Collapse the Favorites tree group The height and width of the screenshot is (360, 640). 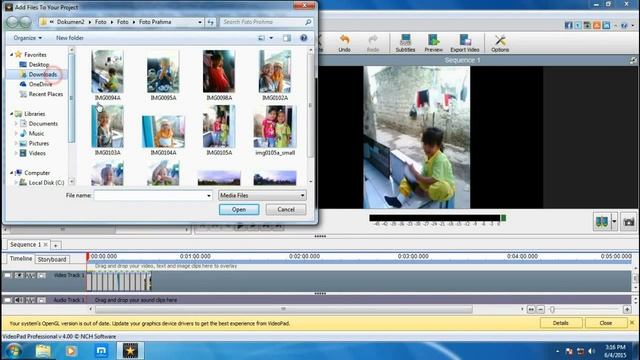point(11,54)
